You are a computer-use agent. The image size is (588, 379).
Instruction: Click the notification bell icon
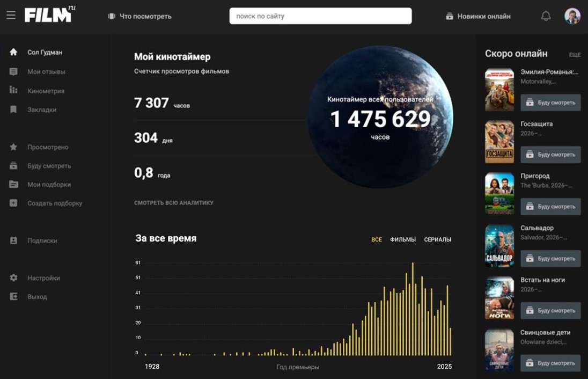[x=546, y=16]
